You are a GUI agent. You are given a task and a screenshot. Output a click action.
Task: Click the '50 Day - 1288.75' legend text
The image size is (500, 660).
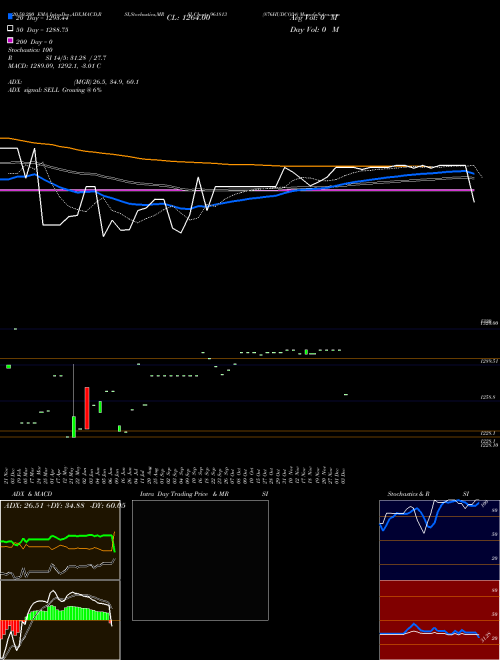(42, 30)
